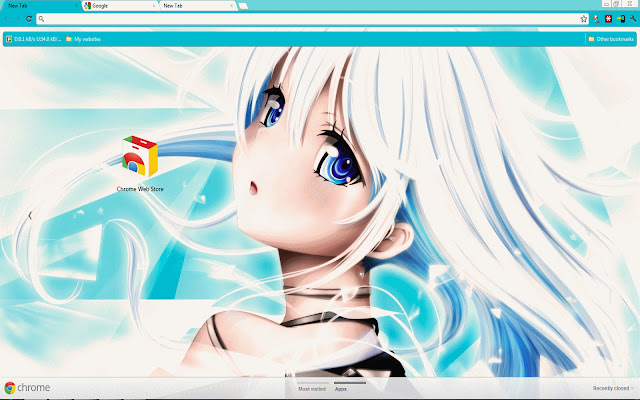Image resolution: width=640 pixels, height=400 pixels.
Task: Click the left page-navigation chevron
Action: click(x=30, y=216)
